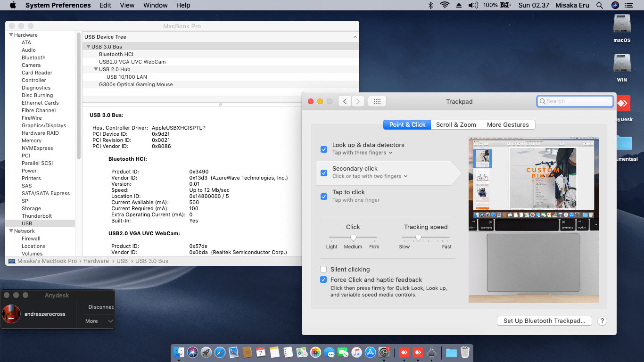Viewport: 644px width, 362px height.
Task: Click Set Up Bluetooth Trackpad button
Action: point(544,321)
